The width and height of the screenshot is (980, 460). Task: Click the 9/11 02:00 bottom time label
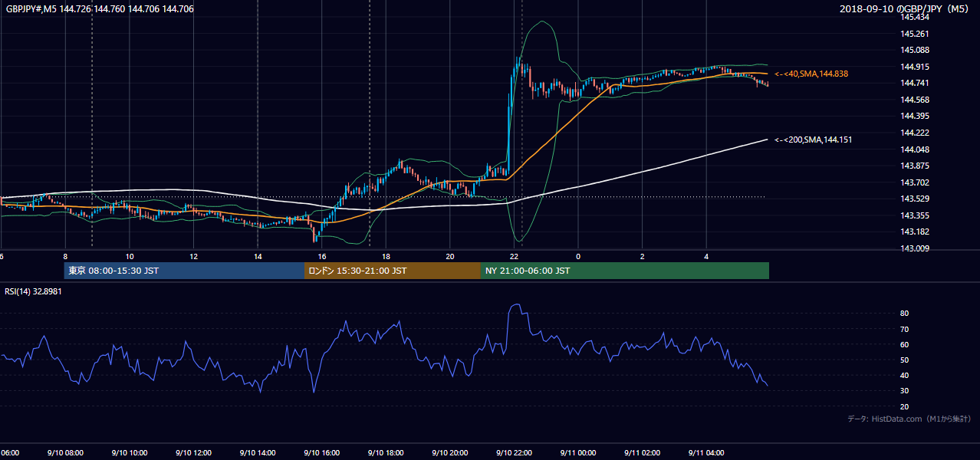click(x=643, y=452)
